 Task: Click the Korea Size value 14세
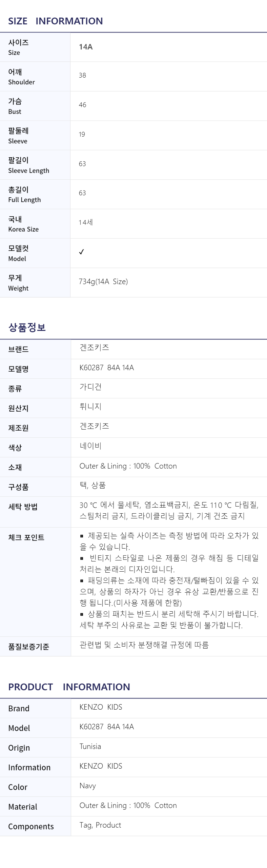point(86,222)
